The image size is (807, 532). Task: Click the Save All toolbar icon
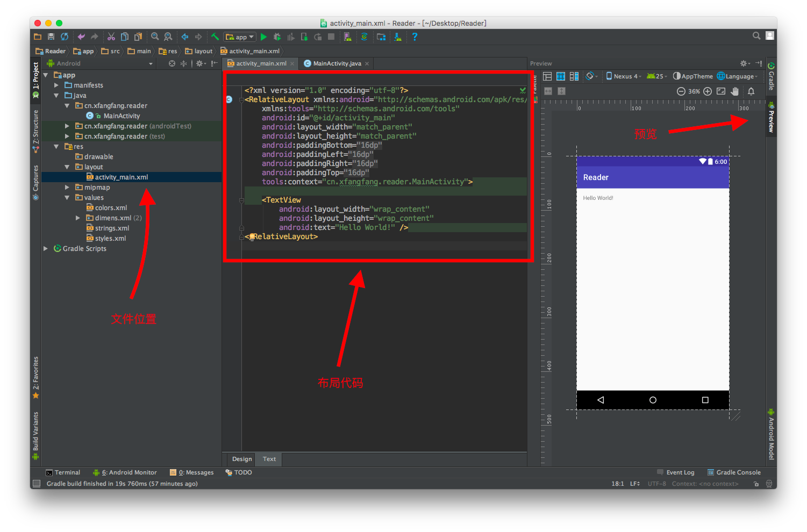[x=51, y=37]
